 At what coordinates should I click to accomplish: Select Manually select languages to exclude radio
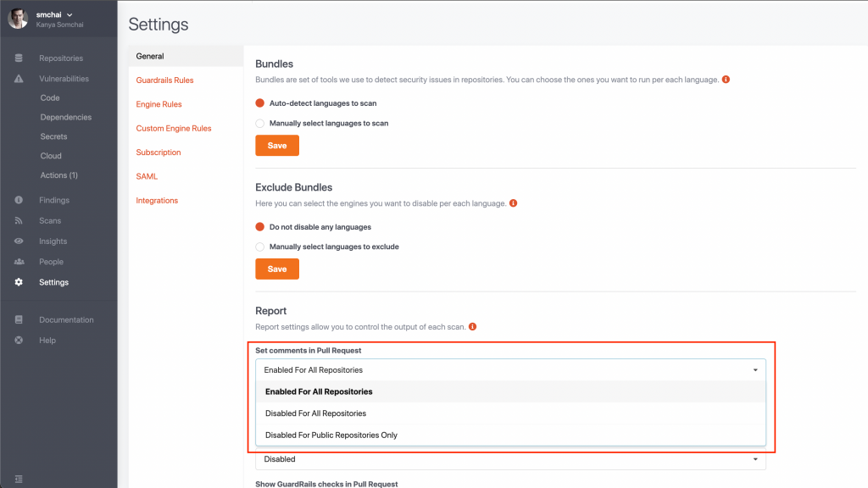pyautogui.click(x=259, y=247)
